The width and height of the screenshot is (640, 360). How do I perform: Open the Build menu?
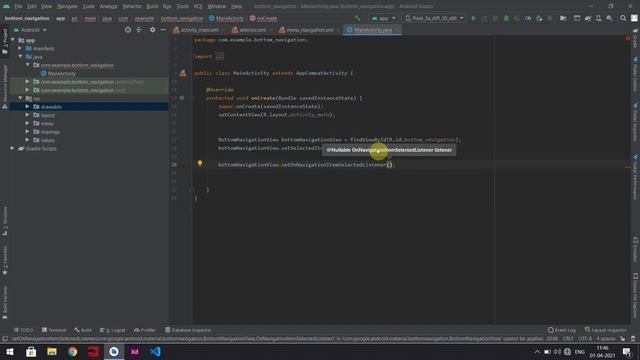[152, 6]
